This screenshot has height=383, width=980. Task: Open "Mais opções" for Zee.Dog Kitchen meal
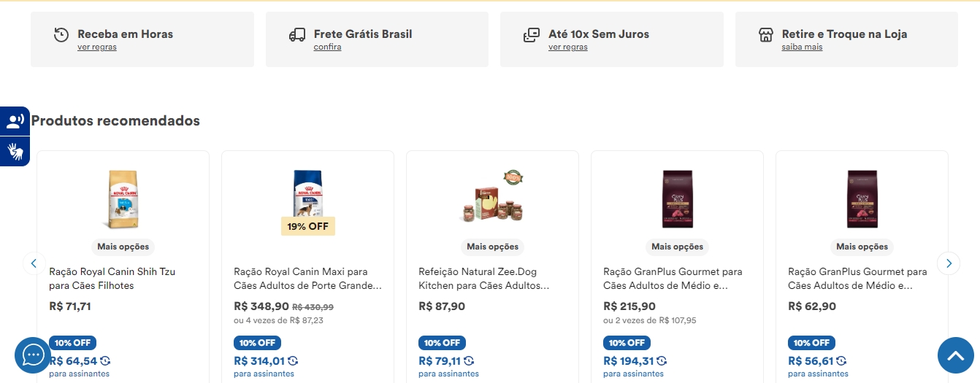[492, 247]
